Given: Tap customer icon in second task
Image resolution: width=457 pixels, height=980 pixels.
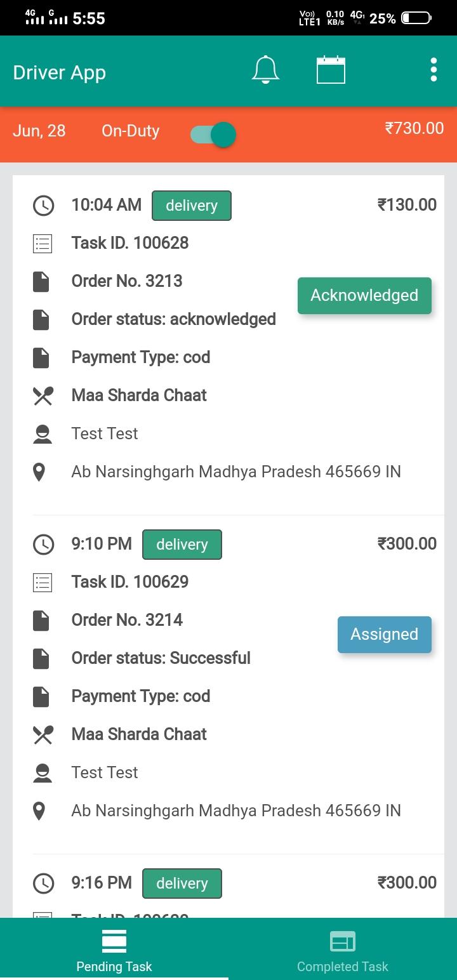Looking at the screenshot, I should pyautogui.click(x=43, y=772).
